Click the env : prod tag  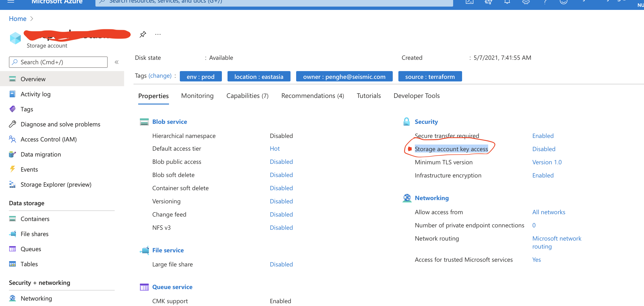coord(200,76)
